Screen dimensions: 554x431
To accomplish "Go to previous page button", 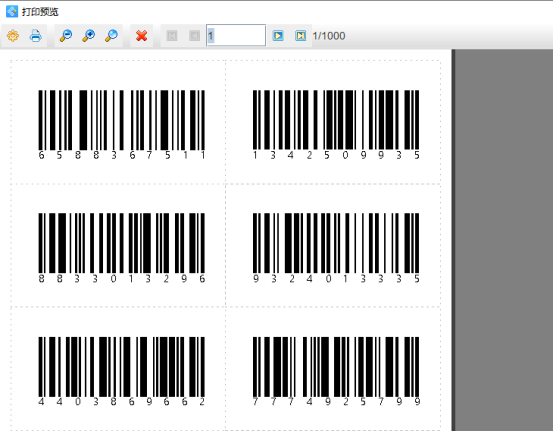I will 194,36.
